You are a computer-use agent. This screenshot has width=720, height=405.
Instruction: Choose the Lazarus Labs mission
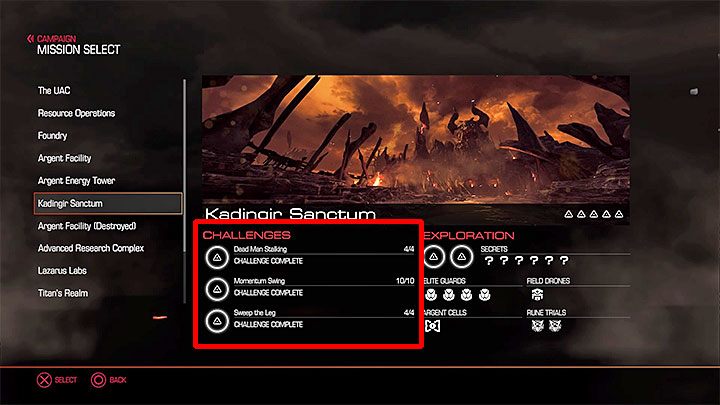[62, 270]
